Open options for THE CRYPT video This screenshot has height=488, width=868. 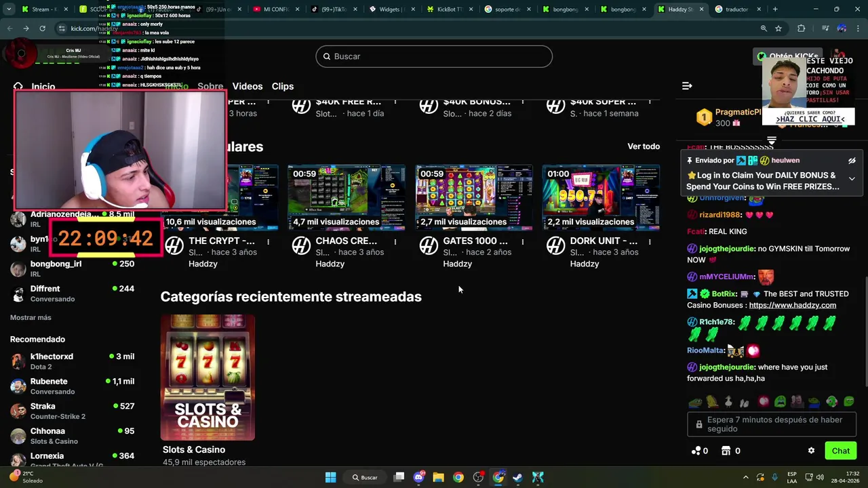[x=268, y=241]
